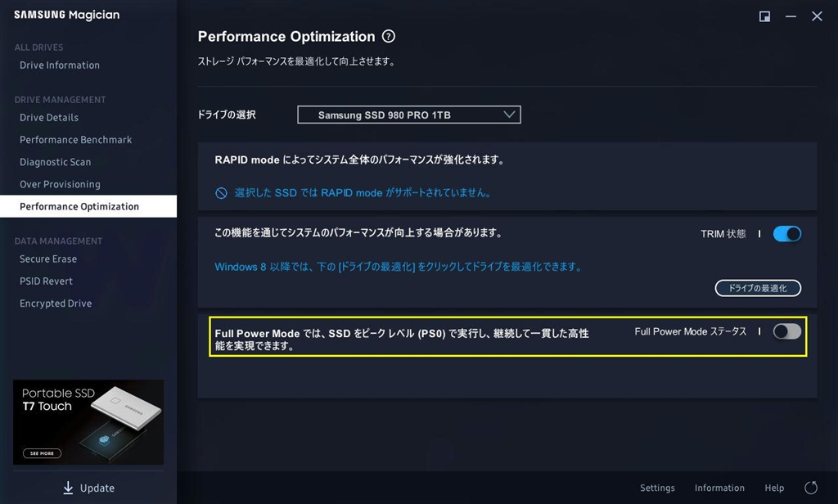838x504 pixels.
Task: Select the Performance Optimization sidebar item
Action: pyautogui.click(x=88, y=206)
